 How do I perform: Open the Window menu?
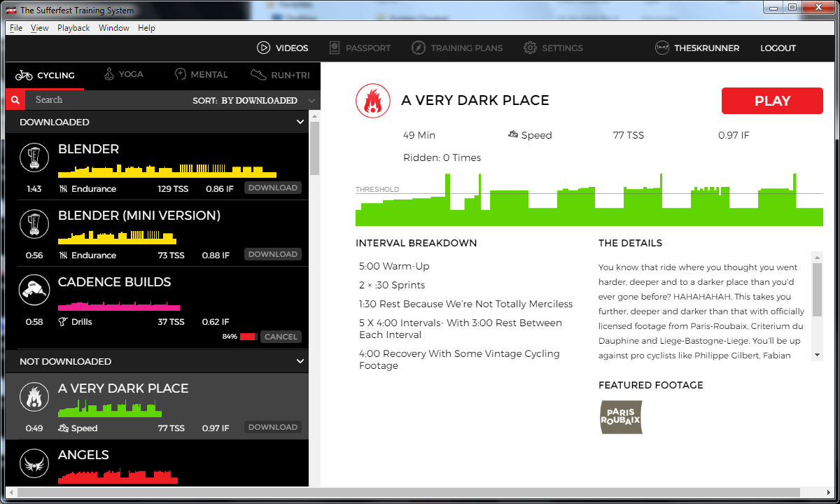pyautogui.click(x=114, y=28)
